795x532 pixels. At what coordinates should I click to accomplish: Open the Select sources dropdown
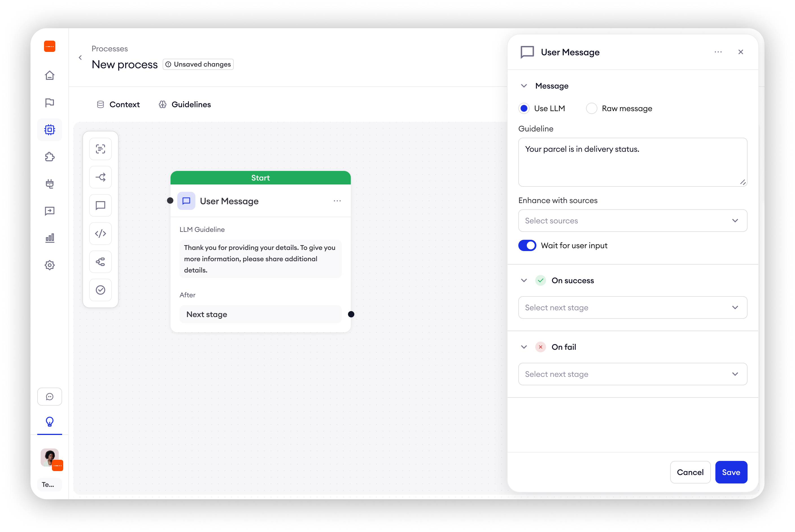click(x=632, y=221)
